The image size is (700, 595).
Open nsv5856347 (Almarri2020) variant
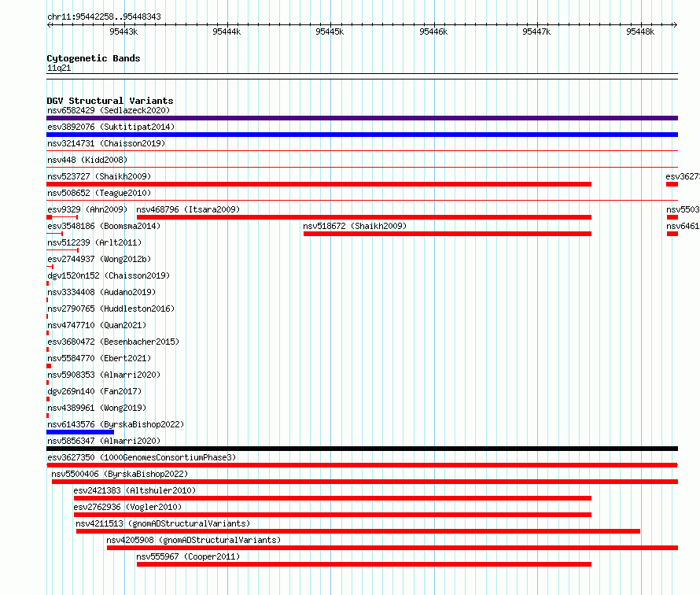click(x=104, y=441)
